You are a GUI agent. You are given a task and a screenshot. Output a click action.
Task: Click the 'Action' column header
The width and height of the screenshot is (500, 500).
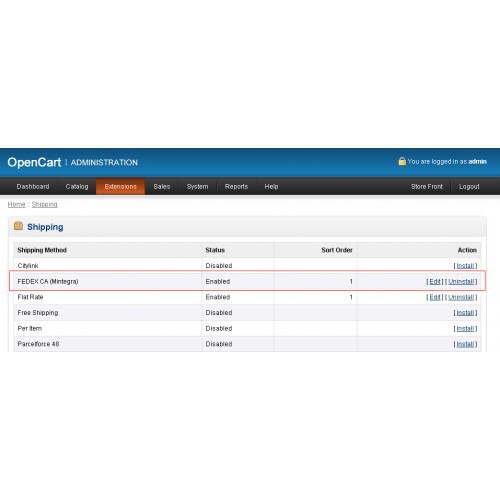click(467, 250)
